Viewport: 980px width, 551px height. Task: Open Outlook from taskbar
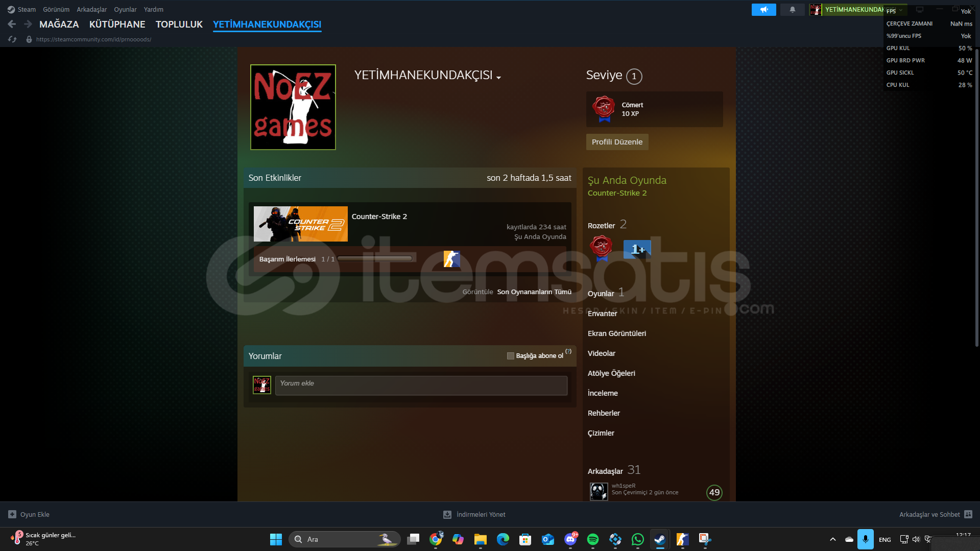click(x=548, y=539)
